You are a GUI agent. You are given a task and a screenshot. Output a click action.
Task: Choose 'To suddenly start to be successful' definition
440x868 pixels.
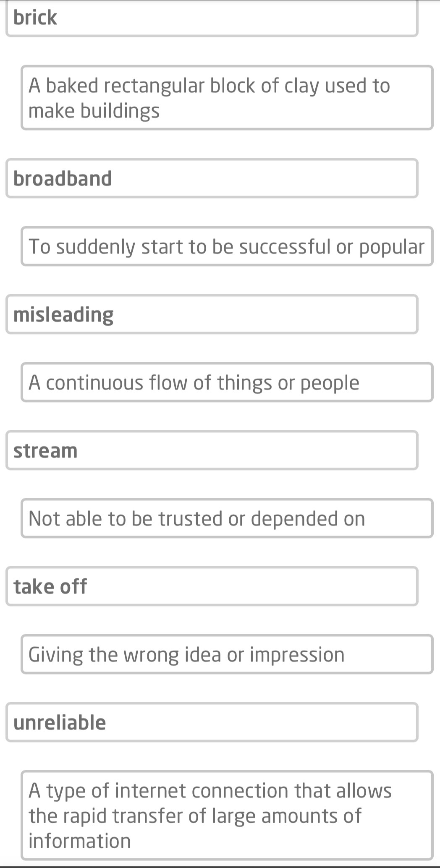click(x=227, y=246)
